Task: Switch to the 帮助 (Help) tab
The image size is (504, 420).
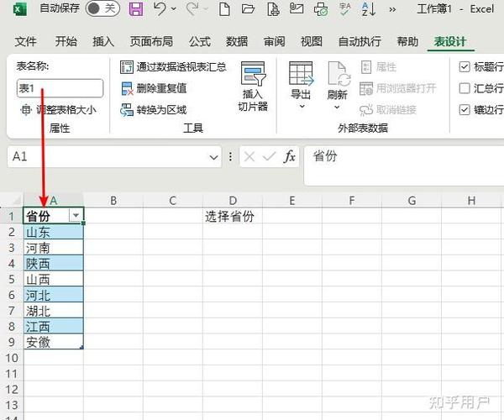Action: (407, 41)
